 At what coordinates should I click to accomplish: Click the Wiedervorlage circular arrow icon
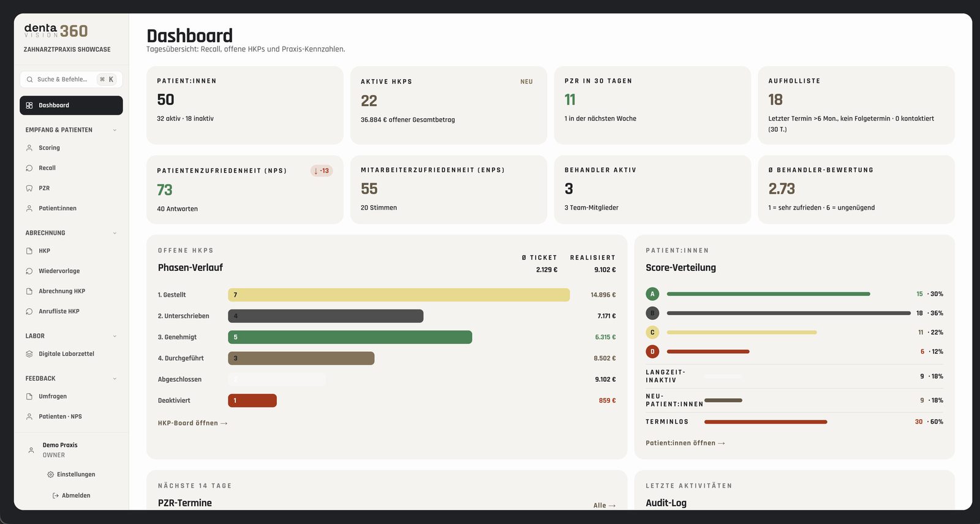pos(29,271)
